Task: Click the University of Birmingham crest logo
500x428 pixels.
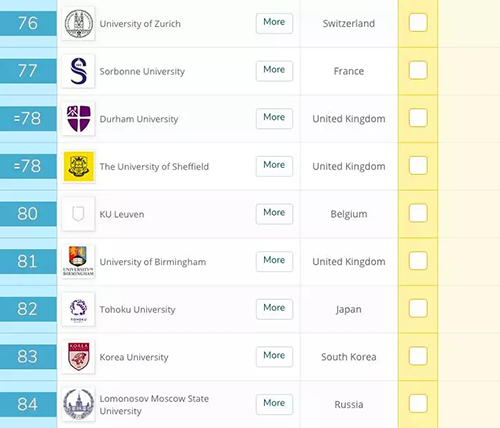Action: coord(78,262)
